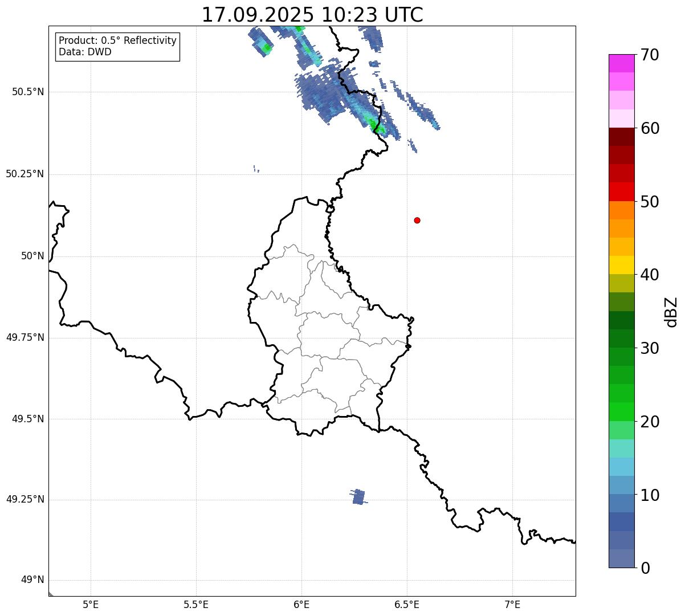Click the colorbar value 20
The image size is (685, 616).
click(650, 422)
